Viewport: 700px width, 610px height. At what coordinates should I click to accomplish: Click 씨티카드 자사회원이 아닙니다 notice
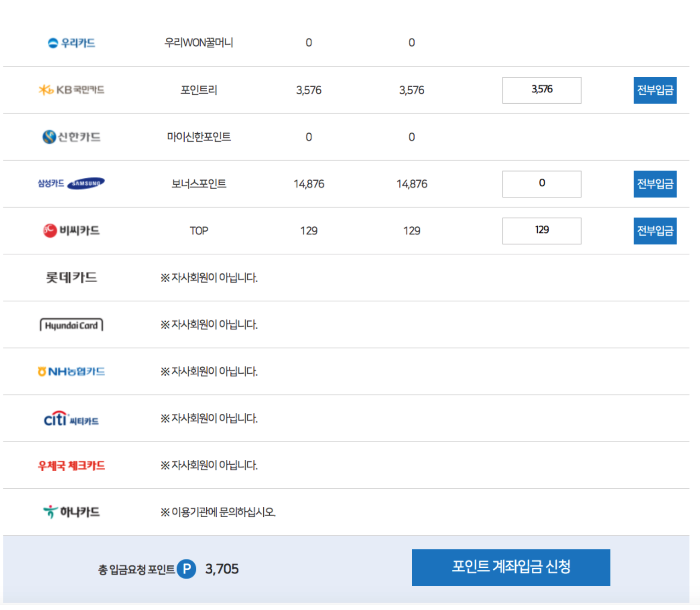[x=209, y=418]
